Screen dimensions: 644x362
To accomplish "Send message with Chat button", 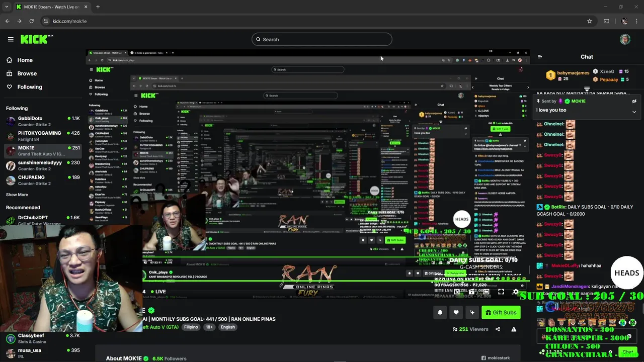I will click(627, 352).
